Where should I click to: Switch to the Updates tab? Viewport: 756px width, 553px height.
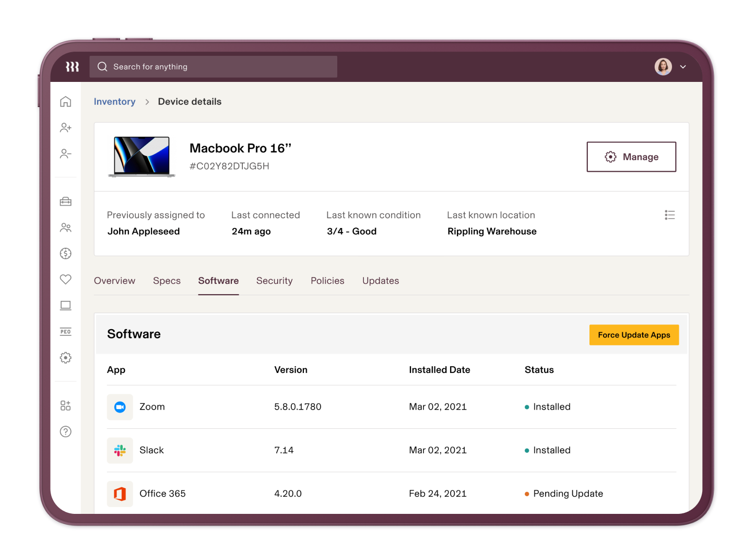[x=381, y=281]
